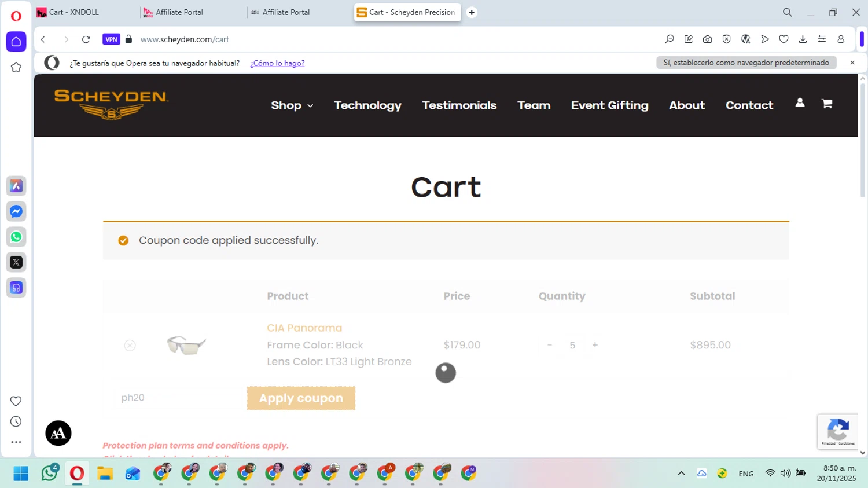This screenshot has width=868, height=488.
Task: Open WhatsApp from the taskbar
Action: pos(49,474)
